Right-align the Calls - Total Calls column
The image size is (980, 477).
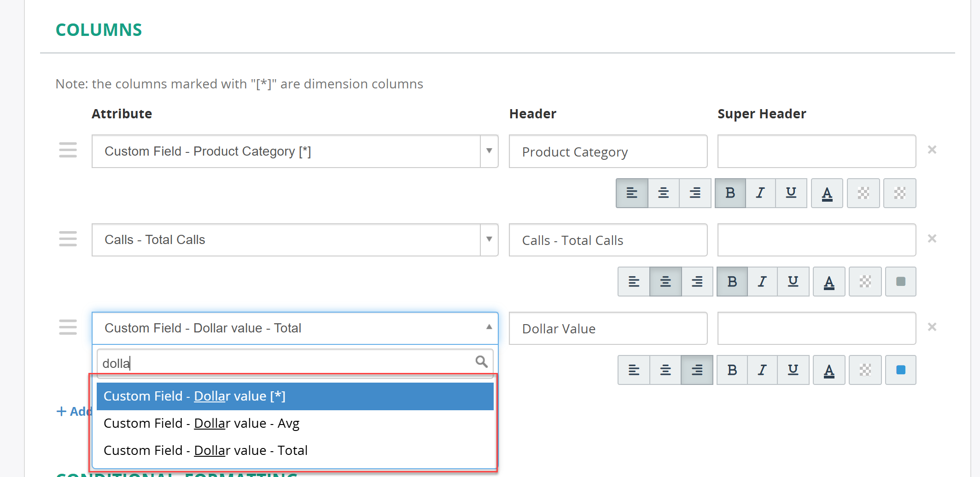coord(697,281)
